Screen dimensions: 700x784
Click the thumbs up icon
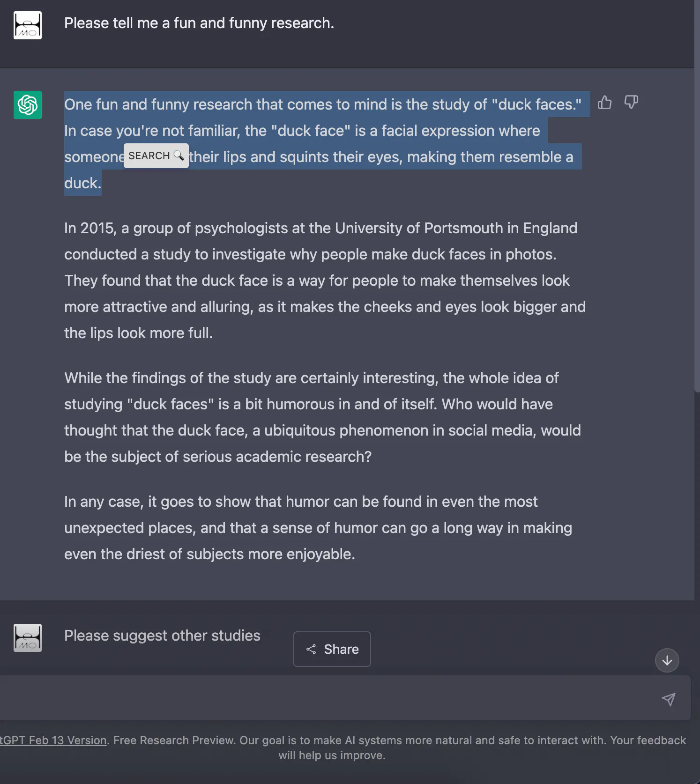[x=604, y=102]
